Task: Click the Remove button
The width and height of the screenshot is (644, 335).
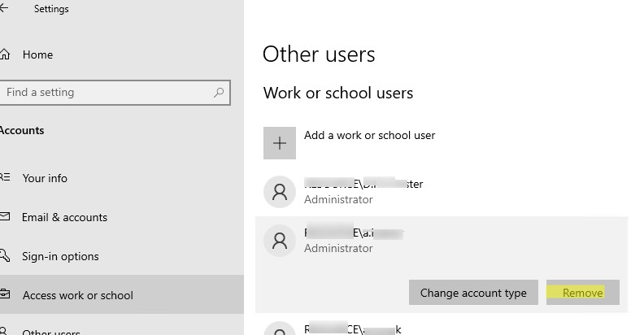Action: coord(582,292)
